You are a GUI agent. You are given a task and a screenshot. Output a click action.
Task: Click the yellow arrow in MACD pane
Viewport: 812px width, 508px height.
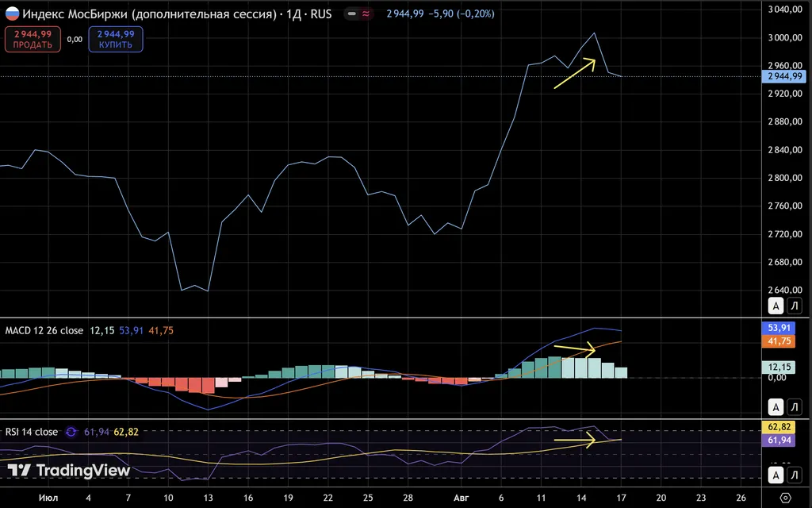coord(574,348)
